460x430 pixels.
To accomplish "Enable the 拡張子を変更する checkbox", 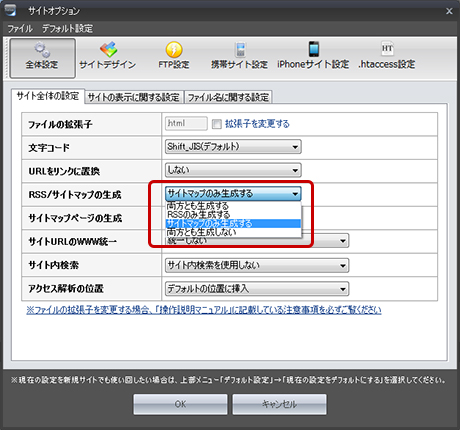I will click(217, 124).
